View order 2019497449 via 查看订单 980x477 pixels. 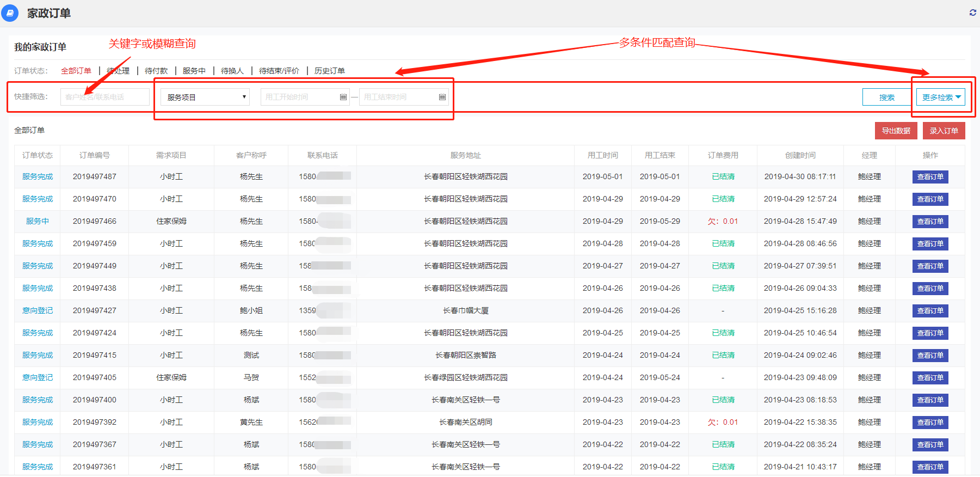(x=930, y=266)
